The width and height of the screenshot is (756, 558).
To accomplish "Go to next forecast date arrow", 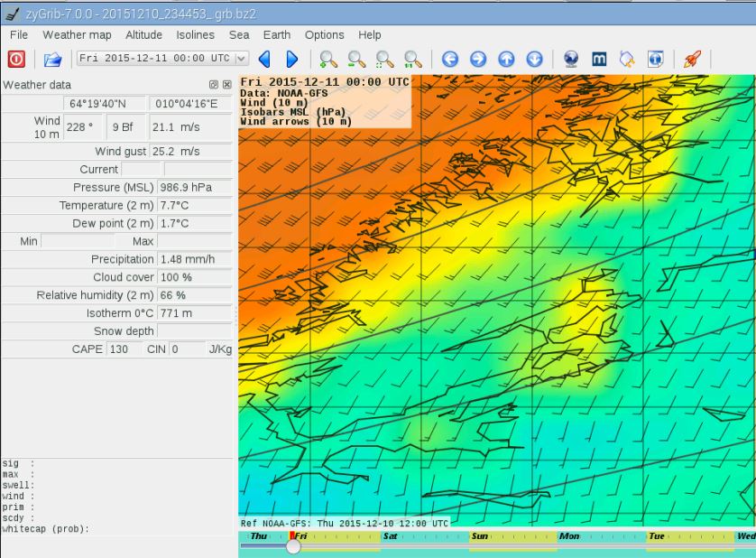I will [x=292, y=59].
